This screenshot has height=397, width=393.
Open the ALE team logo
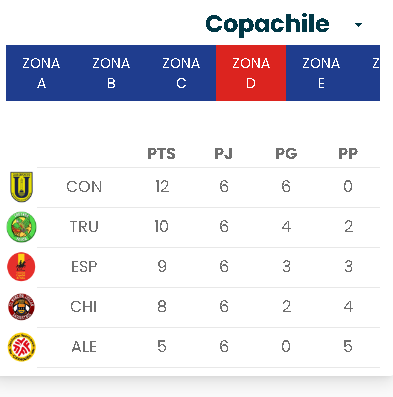click(21, 347)
